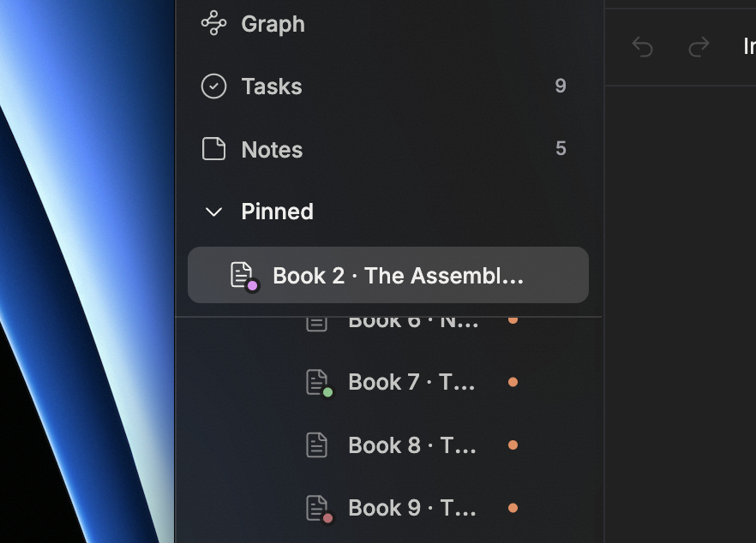Image resolution: width=756 pixels, height=543 pixels.
Task: Click the Book 2 document icon
Action: pos(243,276)
